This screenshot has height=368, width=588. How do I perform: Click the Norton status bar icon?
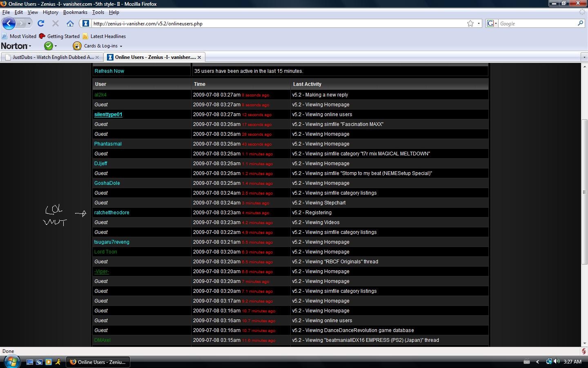point(584,351)
